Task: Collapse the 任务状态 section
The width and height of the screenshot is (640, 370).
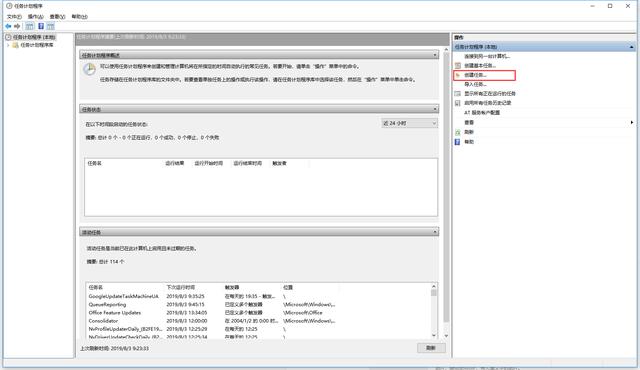Action: [435, 109]
